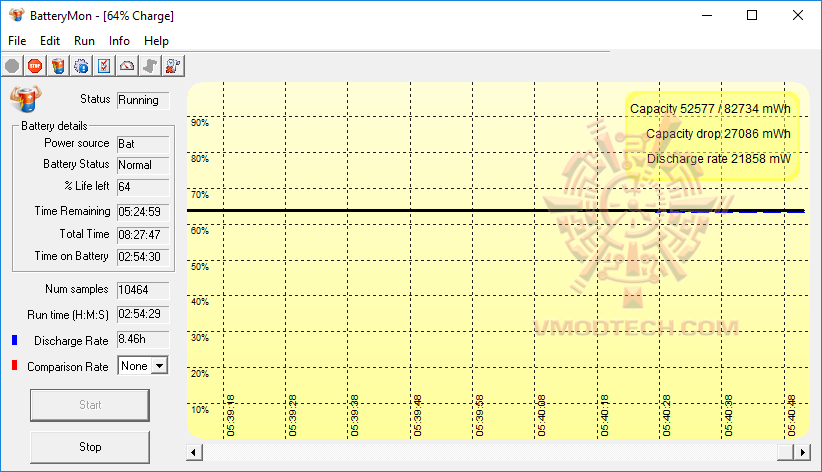The image size is (822, 472).
Task: Click the red STOP sign toolbar icon
Action: pos(35,66)
